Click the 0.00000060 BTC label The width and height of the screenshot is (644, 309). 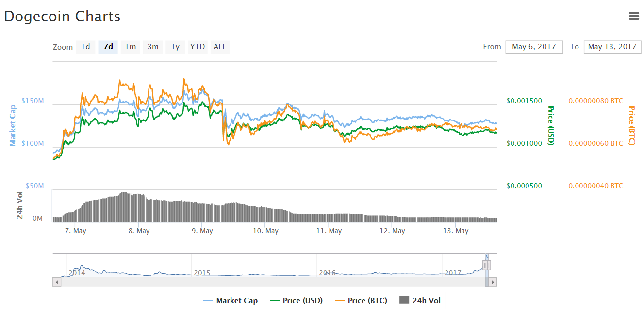coord(596,143)
